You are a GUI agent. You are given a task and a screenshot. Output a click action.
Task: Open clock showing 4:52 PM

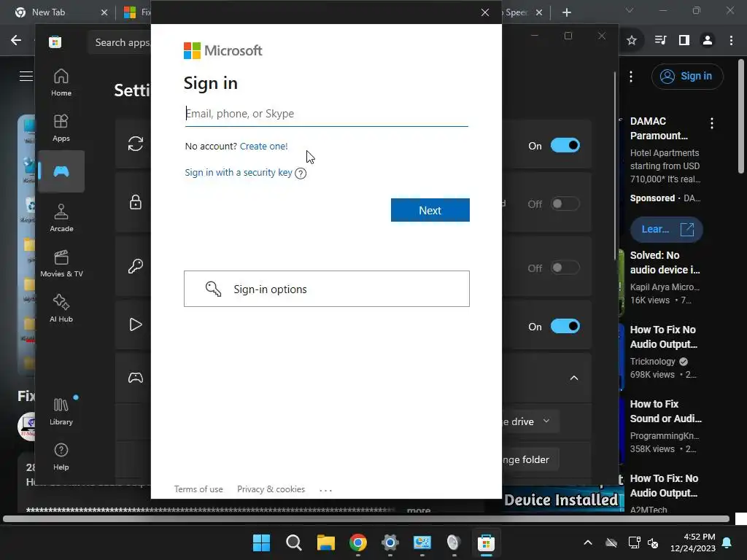[x=693, y=542]
